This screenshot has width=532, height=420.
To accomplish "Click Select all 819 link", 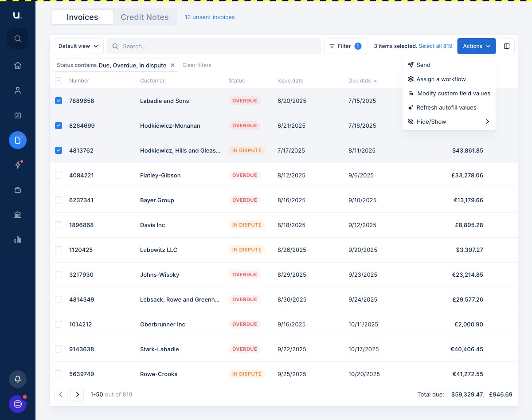I will [435, 46].
